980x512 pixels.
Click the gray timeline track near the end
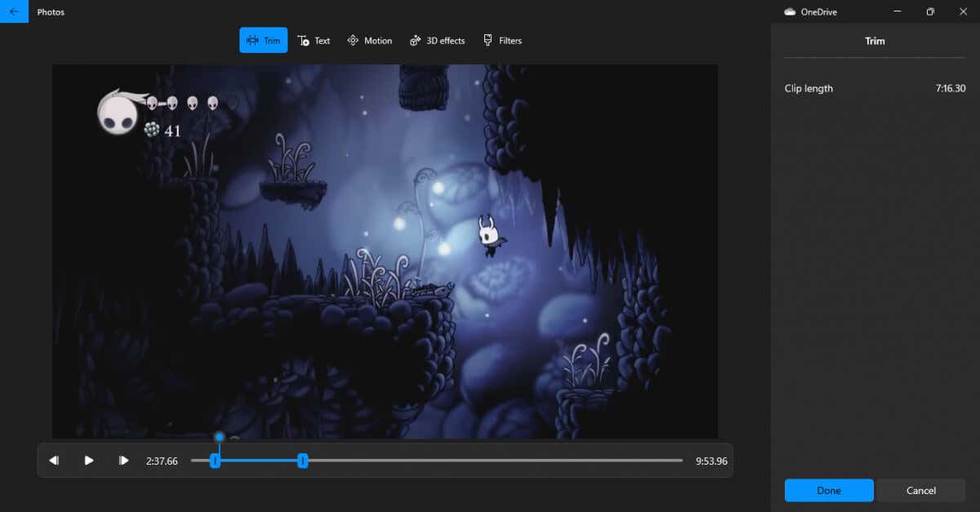pyautogui.click(x=637, y=461)
